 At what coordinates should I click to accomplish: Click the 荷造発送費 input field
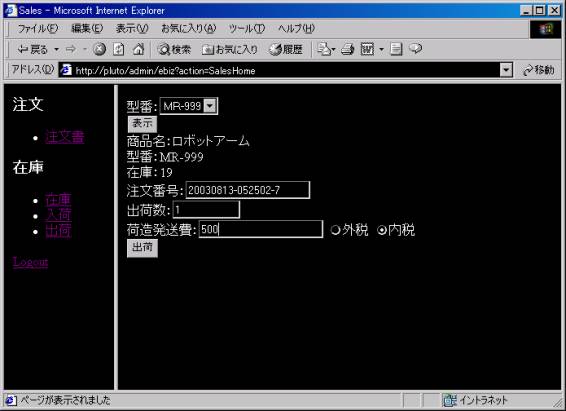[x=261, y=229]
